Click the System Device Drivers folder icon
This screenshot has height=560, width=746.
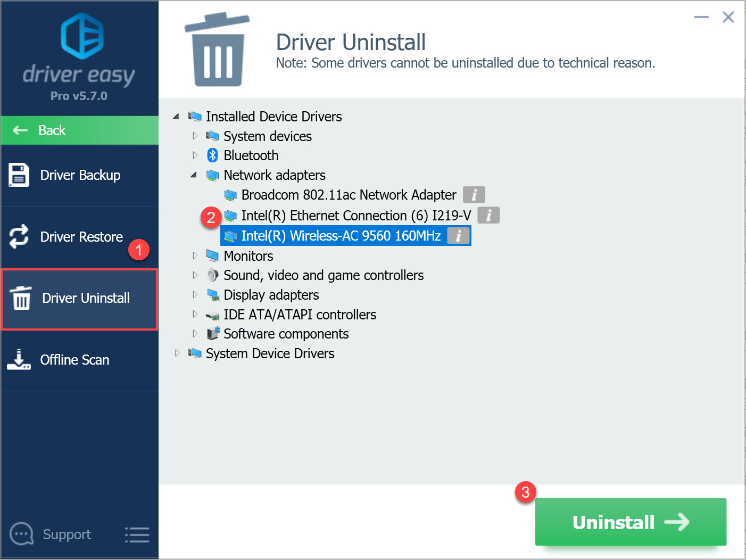pos(195,353)
